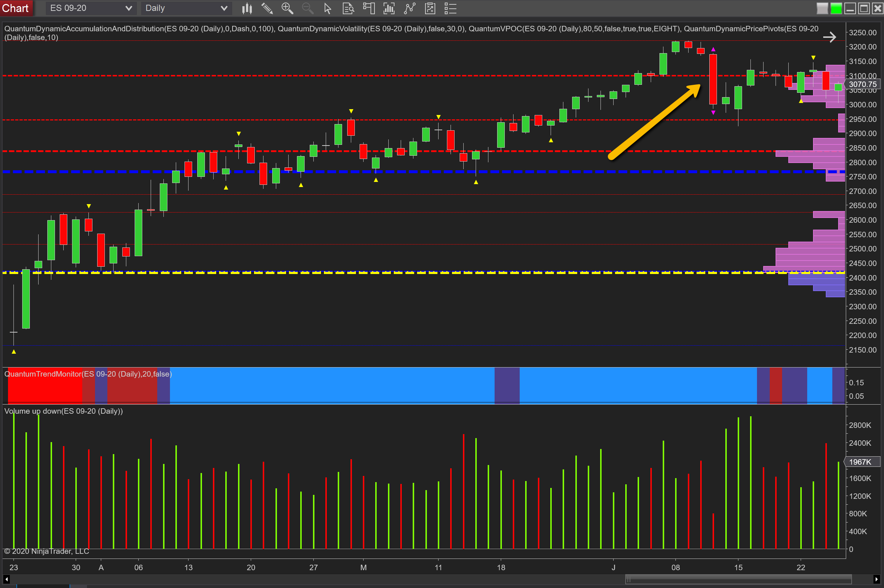The height and width of the screenshot is (588, 884).
Task: Open the indicators icon
Action: pyautogui.click(x=409, y=8)
